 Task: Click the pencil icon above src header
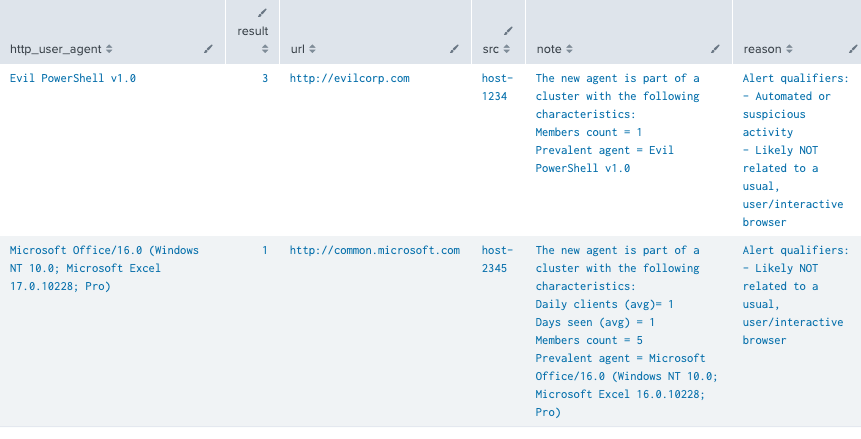coord(508,31)
